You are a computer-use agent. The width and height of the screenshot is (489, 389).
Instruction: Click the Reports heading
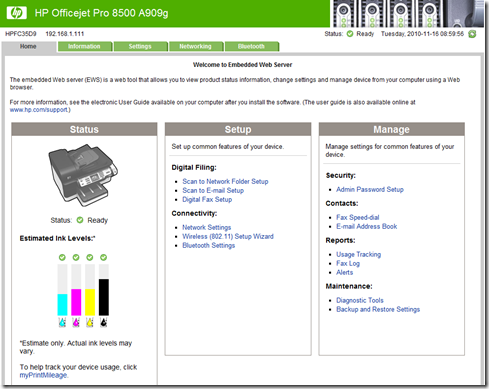(340, 240)
